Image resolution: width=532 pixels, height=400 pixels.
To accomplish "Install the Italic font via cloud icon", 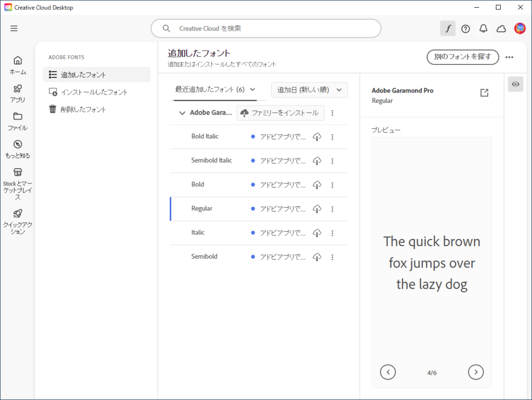I will click(317, 233).
